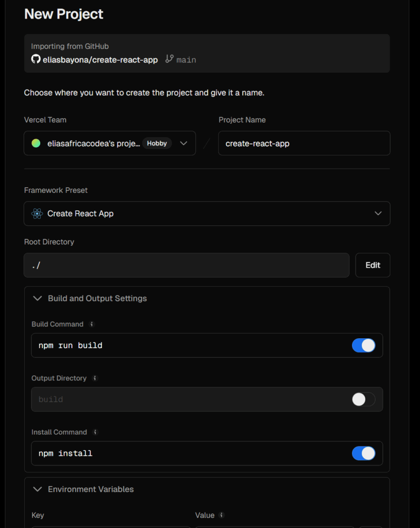420x528 pixels.
Task: Click the info icon beside Install Command
Action: click(x=95, y=432)
